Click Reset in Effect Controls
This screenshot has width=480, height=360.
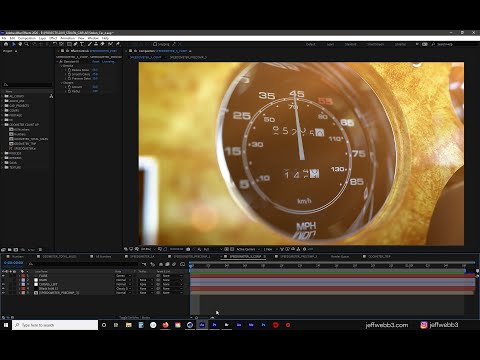point(96,62)
